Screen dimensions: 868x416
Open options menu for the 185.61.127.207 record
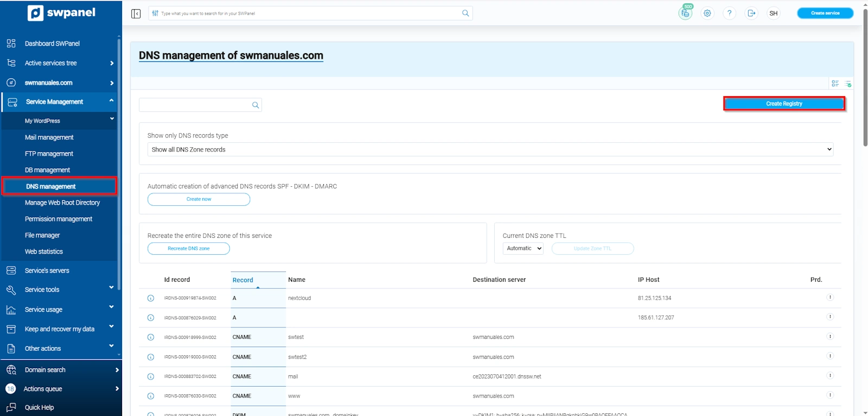[830, 317]
